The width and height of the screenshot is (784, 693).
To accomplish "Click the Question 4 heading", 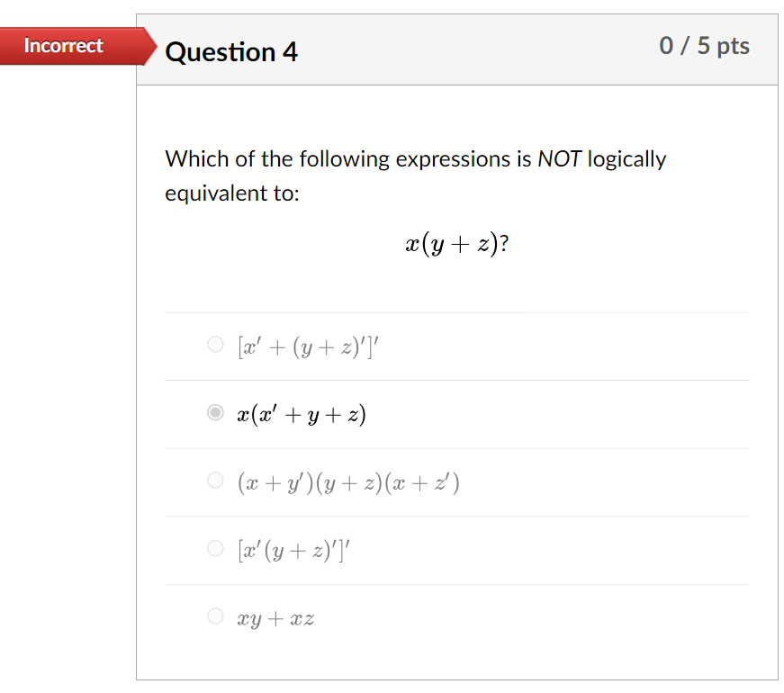I will pyautogui.click(x=232, y=52).
